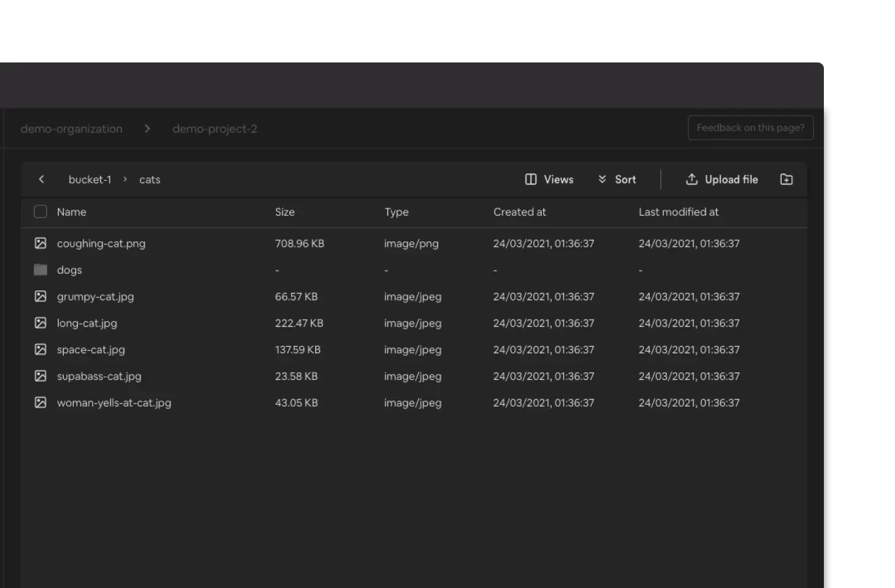Click the space-cat.jpg image icon
Image resolution: width=895 pixels, height=588 pixels.
[40, 350]
